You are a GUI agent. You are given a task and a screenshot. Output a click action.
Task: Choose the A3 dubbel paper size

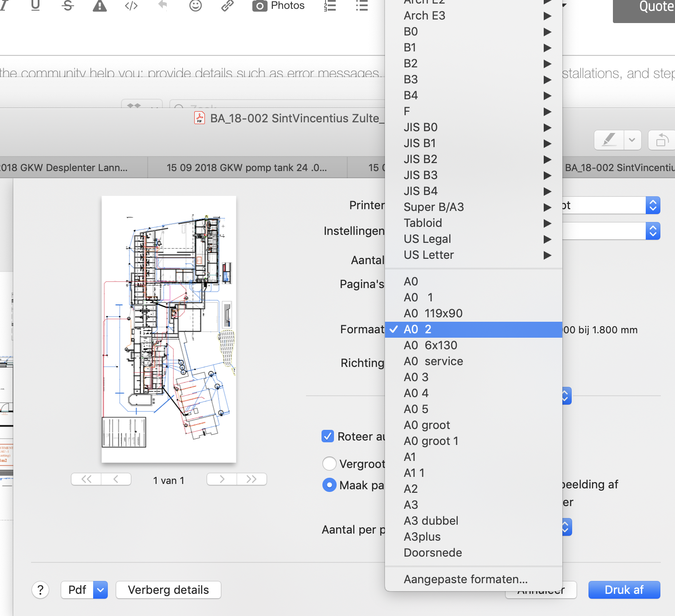pos(431,521)
